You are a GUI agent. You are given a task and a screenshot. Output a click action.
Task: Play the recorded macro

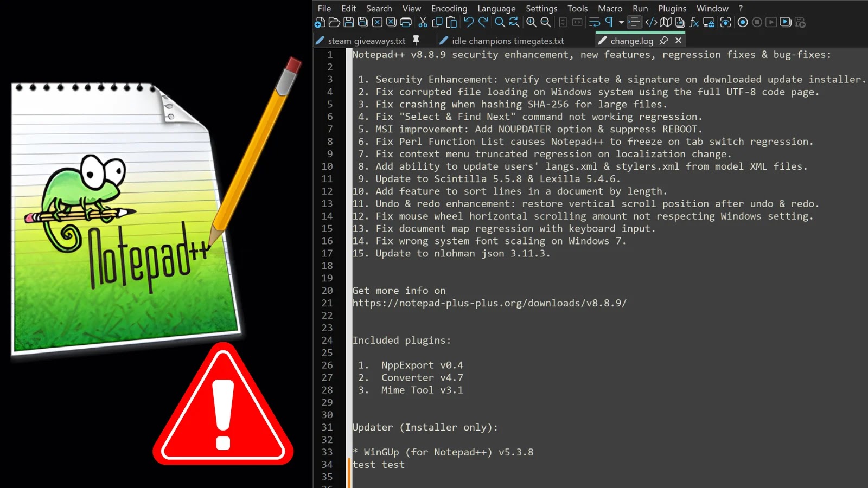[770, 22]
